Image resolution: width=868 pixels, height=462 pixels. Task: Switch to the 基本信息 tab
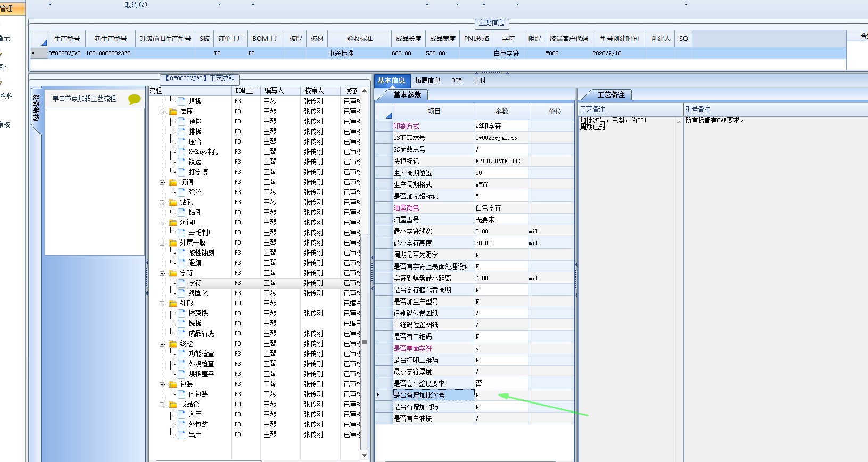[x=391, y=81]
